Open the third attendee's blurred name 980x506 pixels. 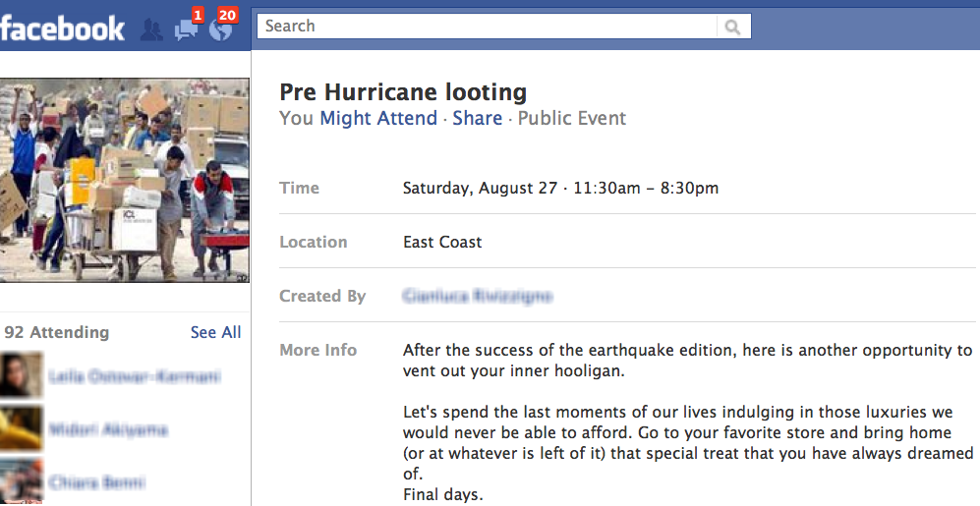[97, 482]
